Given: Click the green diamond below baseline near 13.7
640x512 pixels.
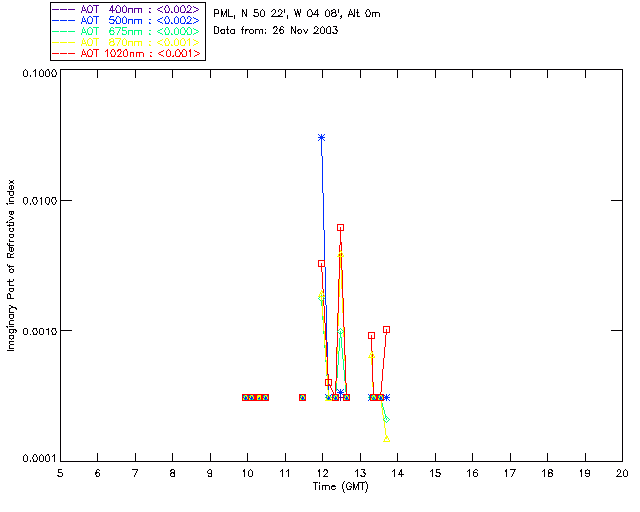Looking at the screenshot, I should coord(387,419).
